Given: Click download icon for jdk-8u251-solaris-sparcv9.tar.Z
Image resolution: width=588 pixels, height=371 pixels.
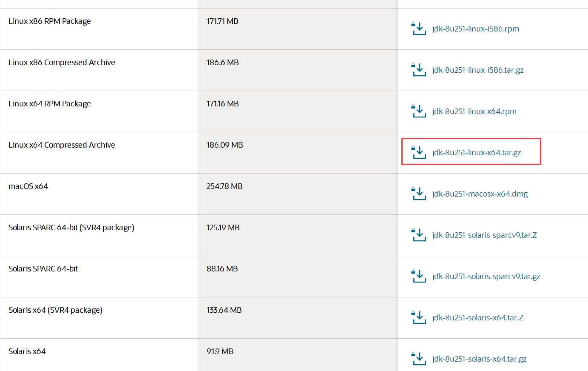Looking at the screenshot, I should pos(419,235).
